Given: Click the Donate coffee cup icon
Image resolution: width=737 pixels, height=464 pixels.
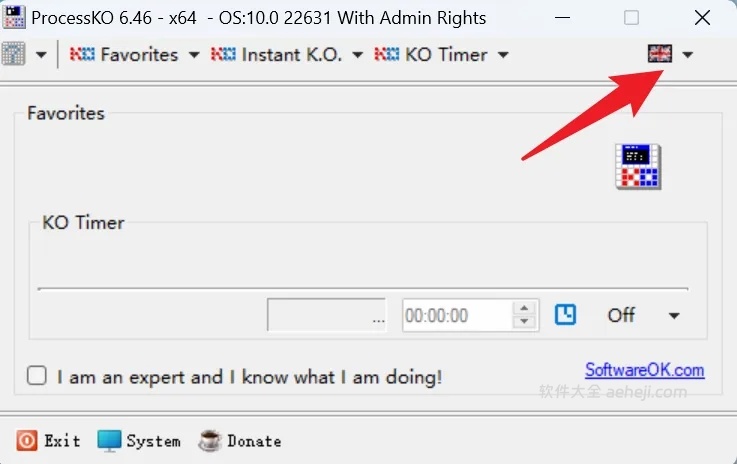Looking at the screenshot, I should 209,441.
